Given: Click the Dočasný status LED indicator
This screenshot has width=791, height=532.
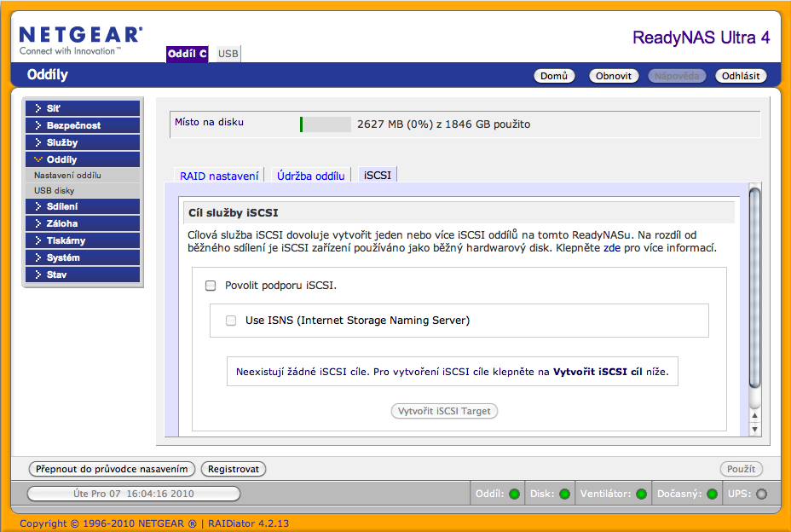Looking at the screenshot, I should (712, 494).
